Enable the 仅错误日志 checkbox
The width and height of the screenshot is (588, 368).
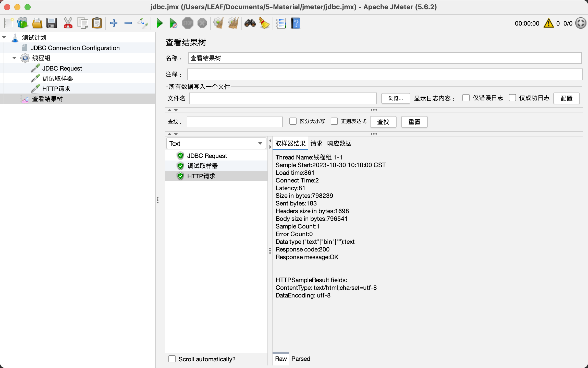point(466,98)
